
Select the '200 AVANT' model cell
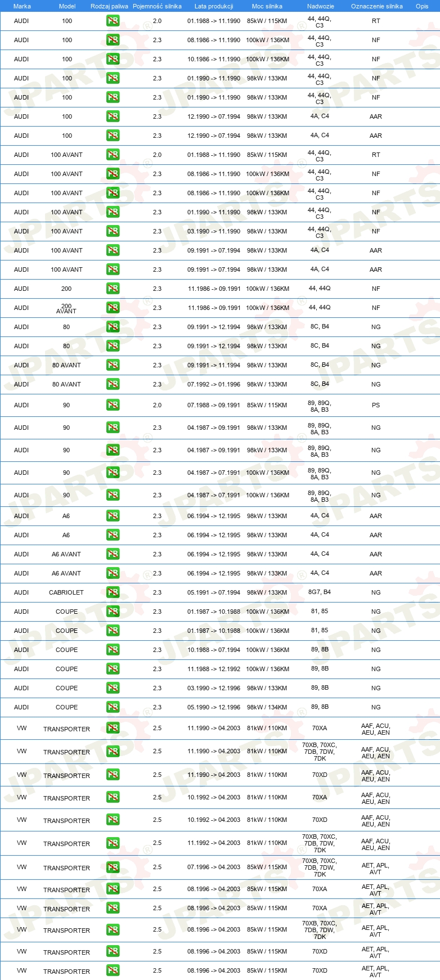pos(66,308)
